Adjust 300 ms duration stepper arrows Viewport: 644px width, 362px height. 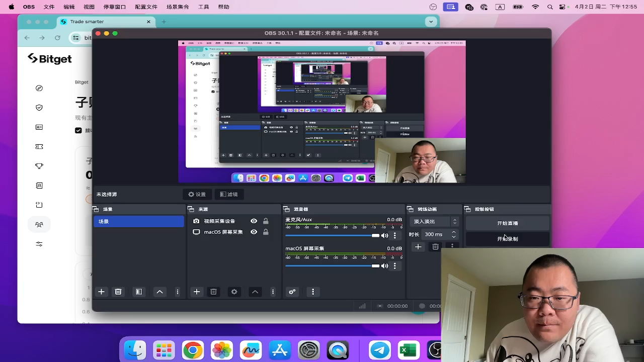click(x=453, y=234)
